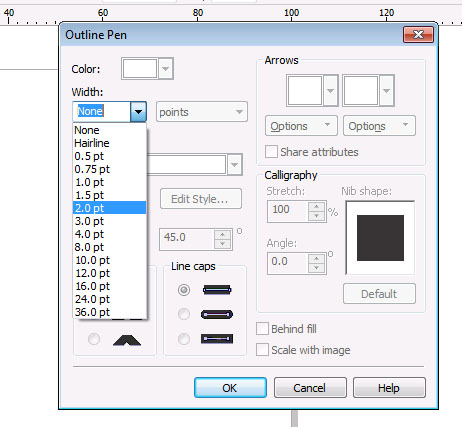Open the left arrow Options menu
The image size is (462, 427).
pyautogui.click(x=301, y=126)
